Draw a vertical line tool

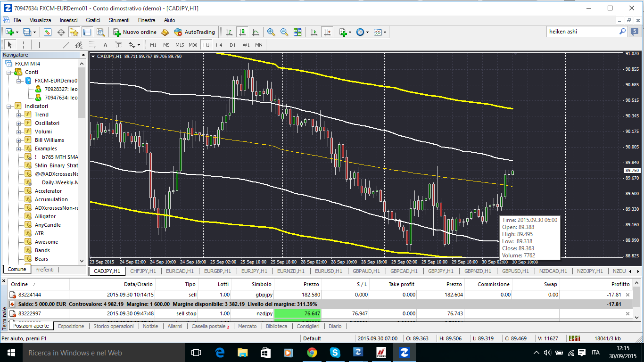tap(39, 45)
